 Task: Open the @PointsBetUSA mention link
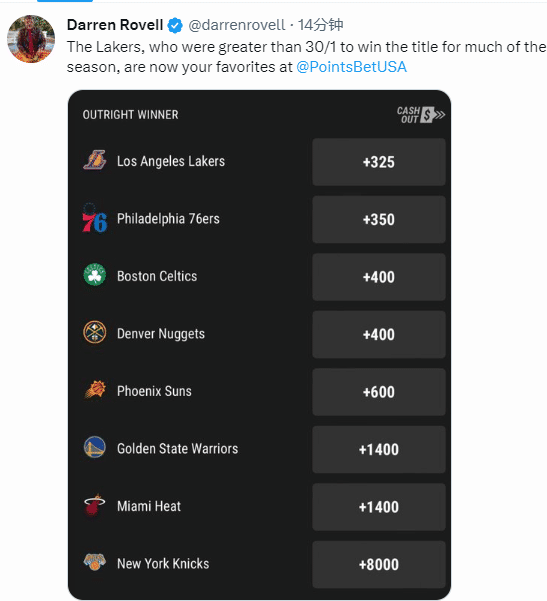[x=352, y=67]
